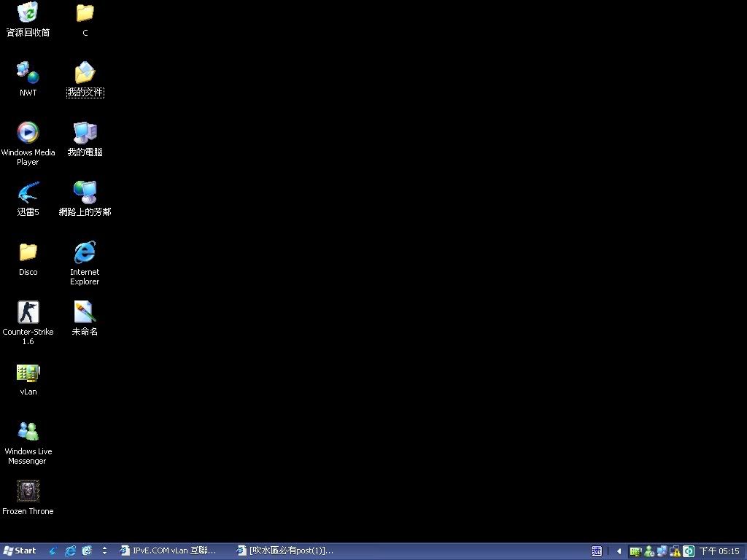Open the Counter-Strike 1.6 desktop shortcut

click(x=28, y=313)
